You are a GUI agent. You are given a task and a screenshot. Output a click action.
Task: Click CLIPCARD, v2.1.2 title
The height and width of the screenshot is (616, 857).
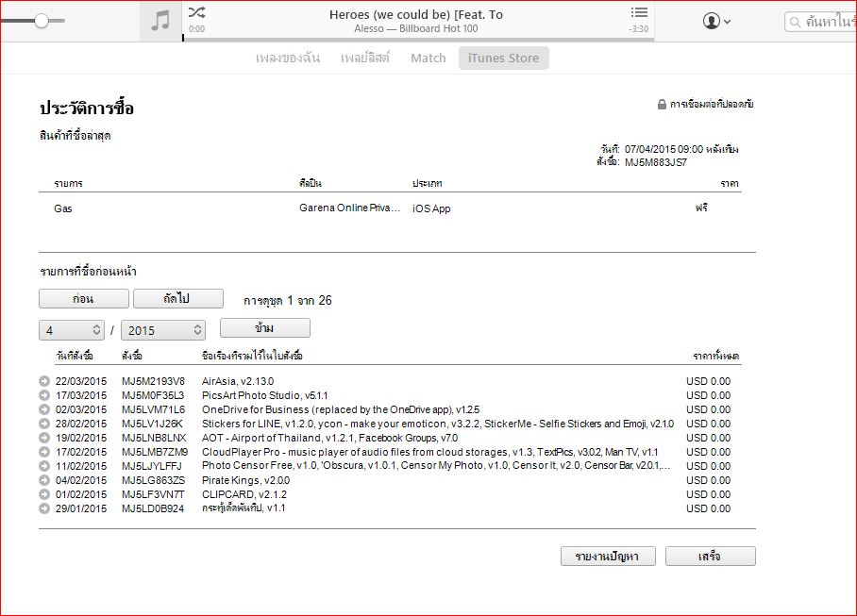[x=244, y=494]
